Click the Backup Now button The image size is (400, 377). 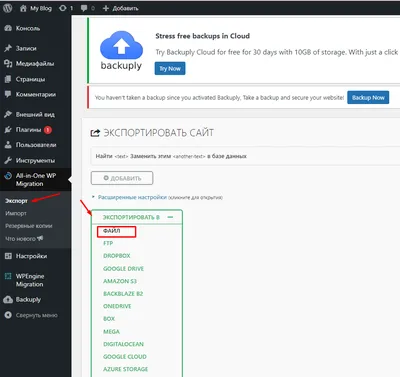pyautogui.click(x=368, y=97)
